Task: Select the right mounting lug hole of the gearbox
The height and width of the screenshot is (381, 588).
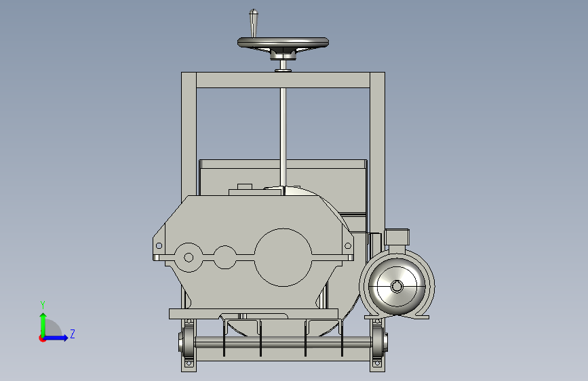Action: (348, 245)
